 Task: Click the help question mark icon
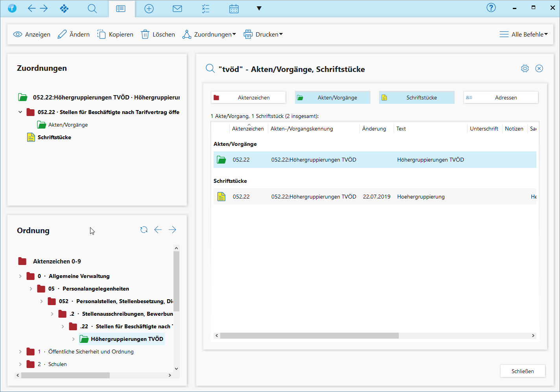click(491, 8)
